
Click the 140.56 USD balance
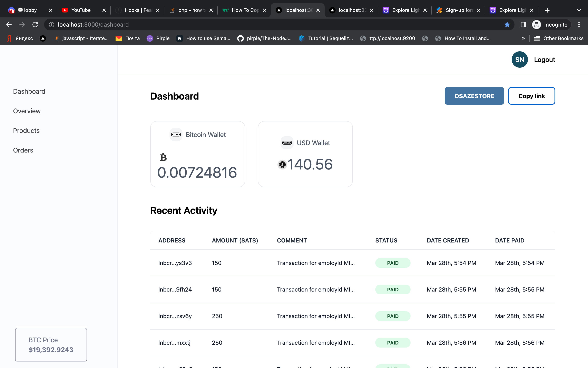[310, 164]
